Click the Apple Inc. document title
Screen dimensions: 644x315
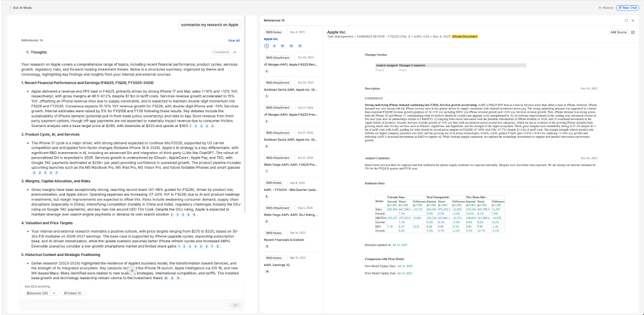337,32
